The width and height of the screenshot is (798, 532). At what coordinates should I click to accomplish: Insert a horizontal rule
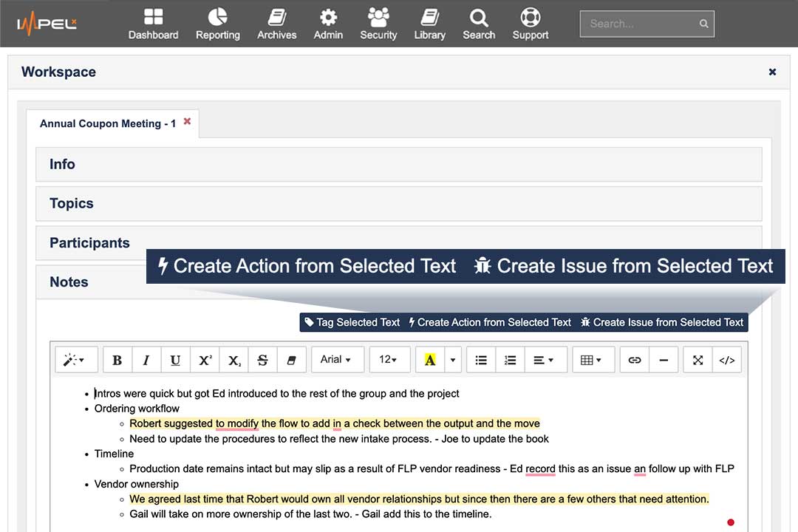pos(664,360)
